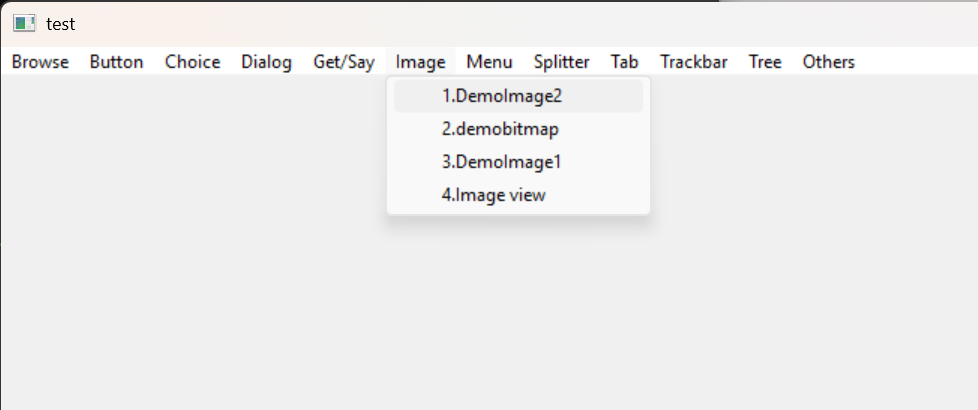Screen dimensions: 978x410
Task: Collapse the open Image menu
Action: pyautogui.click(x=420, y=62)
